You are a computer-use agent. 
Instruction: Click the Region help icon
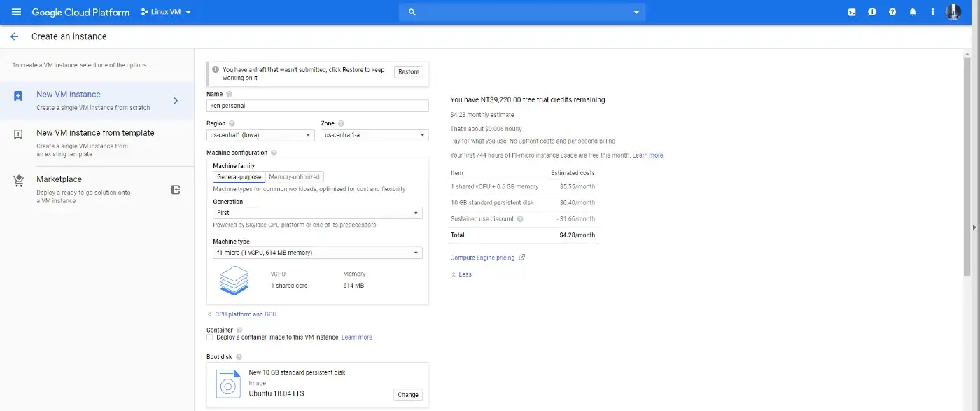232,123
